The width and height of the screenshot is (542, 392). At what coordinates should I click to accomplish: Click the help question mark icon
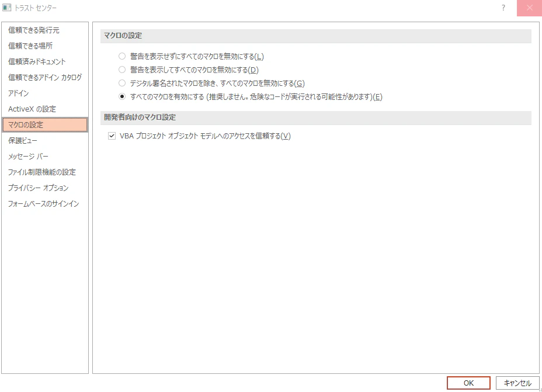(503, 8)
